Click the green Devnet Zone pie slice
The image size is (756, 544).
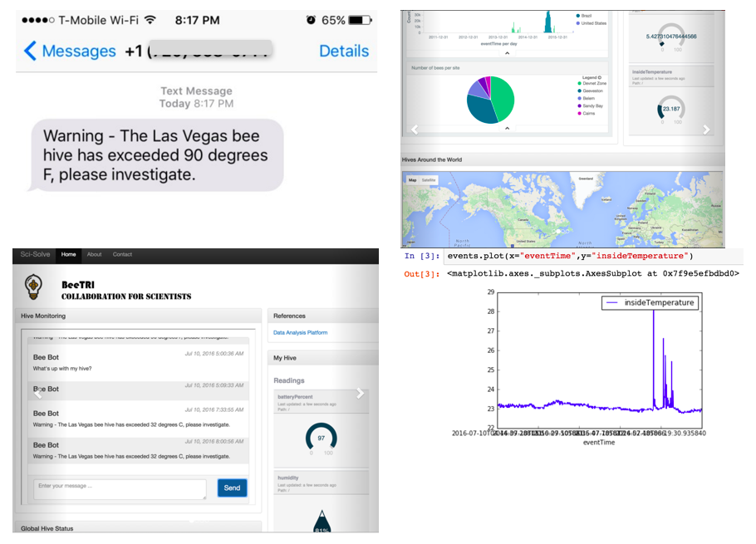pyautogui.click(x=503, y=99)
